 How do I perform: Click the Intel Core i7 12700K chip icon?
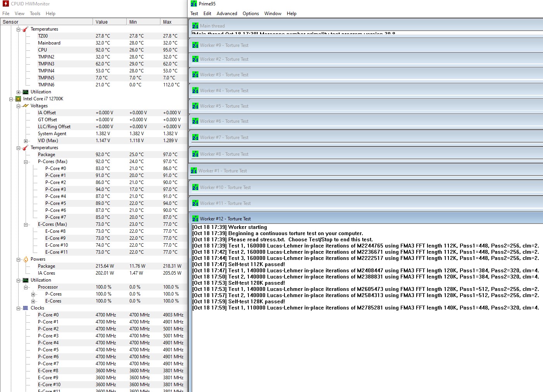18,99
